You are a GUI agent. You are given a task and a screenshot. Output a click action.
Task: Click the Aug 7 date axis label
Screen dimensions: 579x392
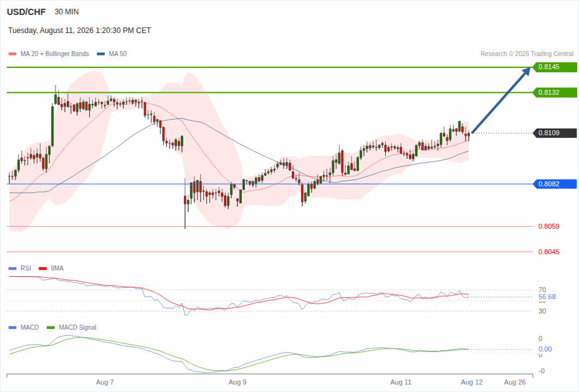[105, 382]
